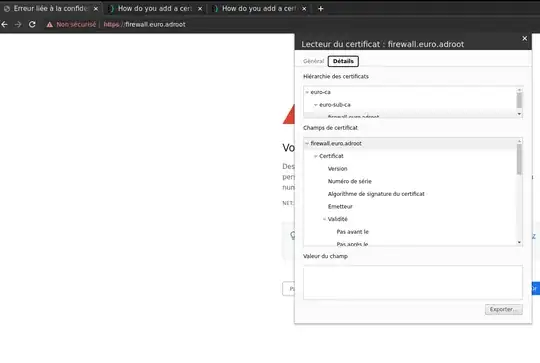The width and height of the screenshot is (540, 363).
Task: Select the Version field
Action: [338, 169]
